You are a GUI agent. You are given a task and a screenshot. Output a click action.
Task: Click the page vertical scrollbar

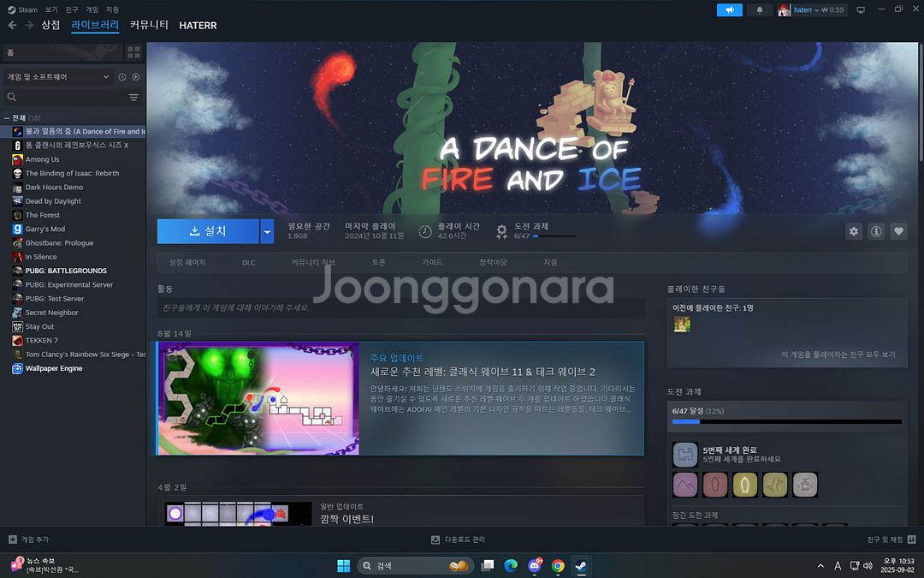coord(921,101)
